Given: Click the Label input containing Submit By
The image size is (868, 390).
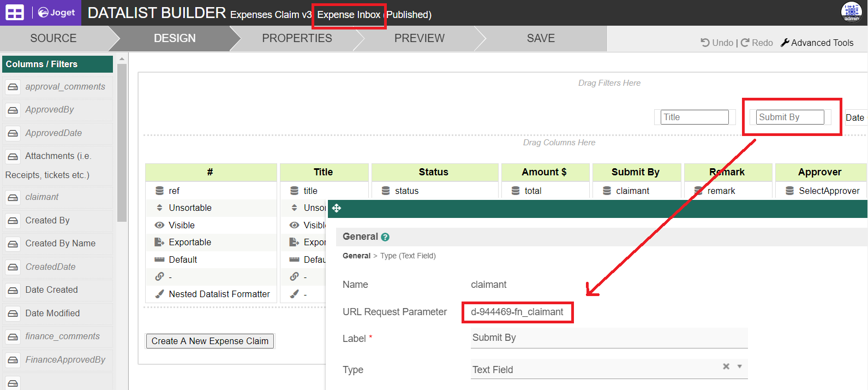Looking at the screenshot, I should pos(608,338).
